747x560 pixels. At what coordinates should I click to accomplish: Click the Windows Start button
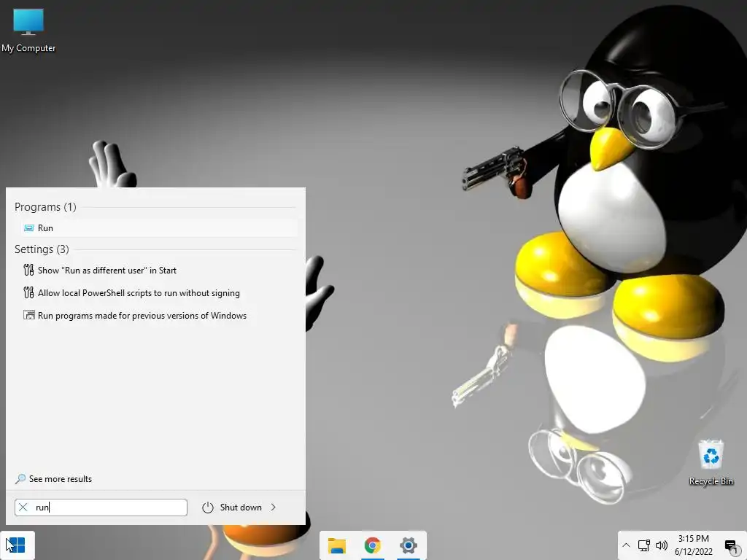(x=18, y=545)
